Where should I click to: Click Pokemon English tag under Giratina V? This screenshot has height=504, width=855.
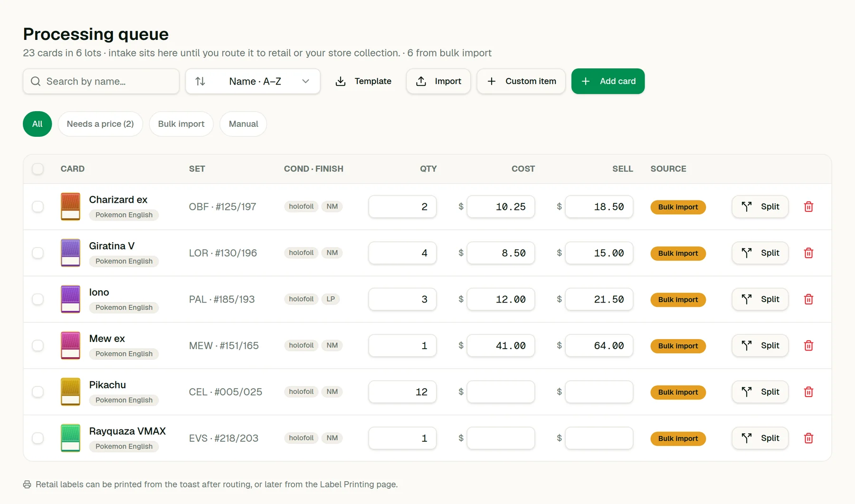[124, 261]
